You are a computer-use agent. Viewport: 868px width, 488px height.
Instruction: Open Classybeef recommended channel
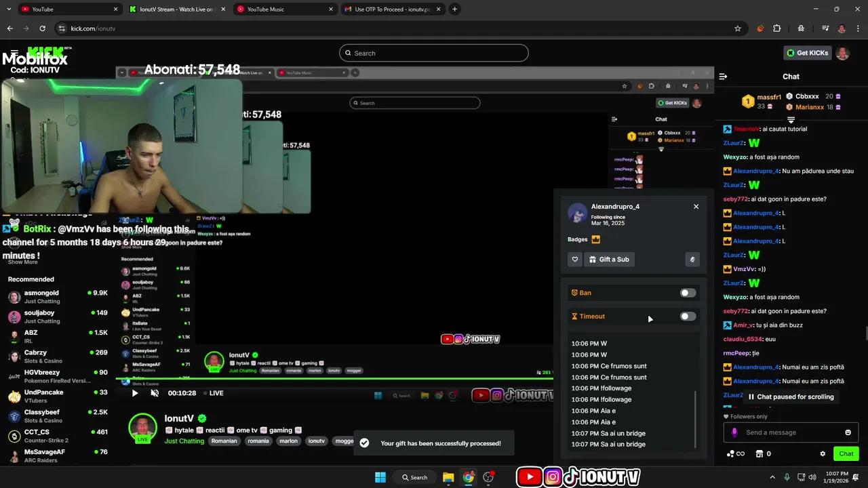coord(58,415)
